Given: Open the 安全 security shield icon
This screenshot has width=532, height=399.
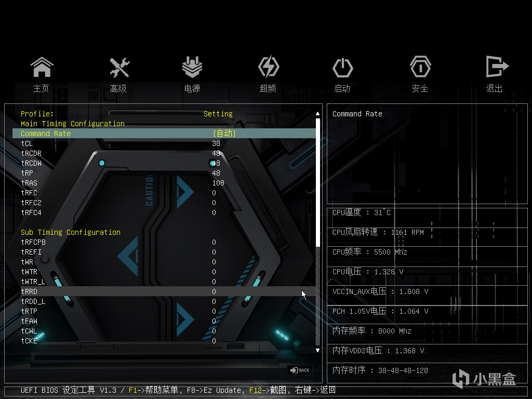Looking at the screenshot, I should click(420, 67).
